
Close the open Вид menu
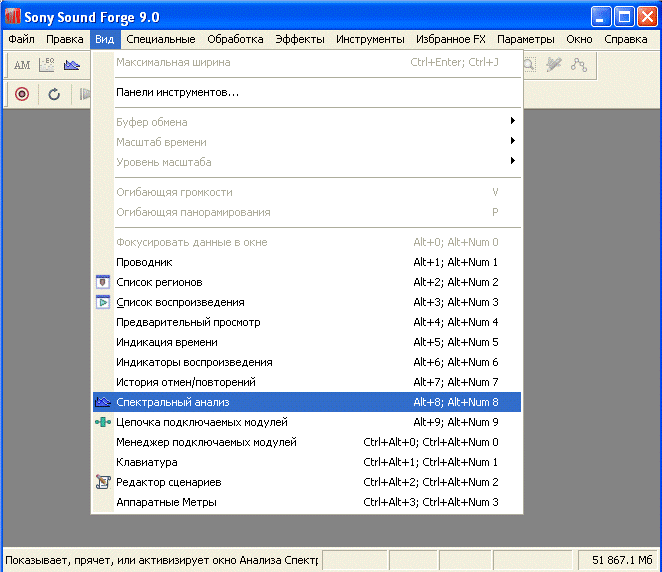(104, 39)
